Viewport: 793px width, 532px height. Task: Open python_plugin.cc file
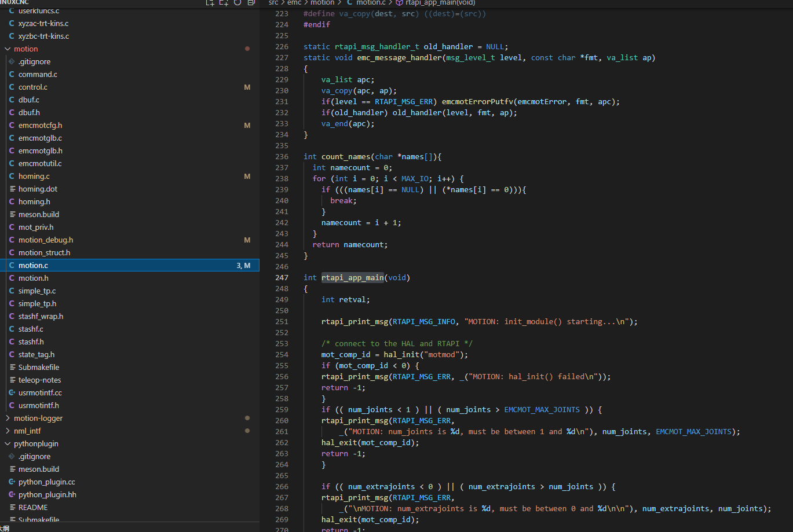coord(130,482)
